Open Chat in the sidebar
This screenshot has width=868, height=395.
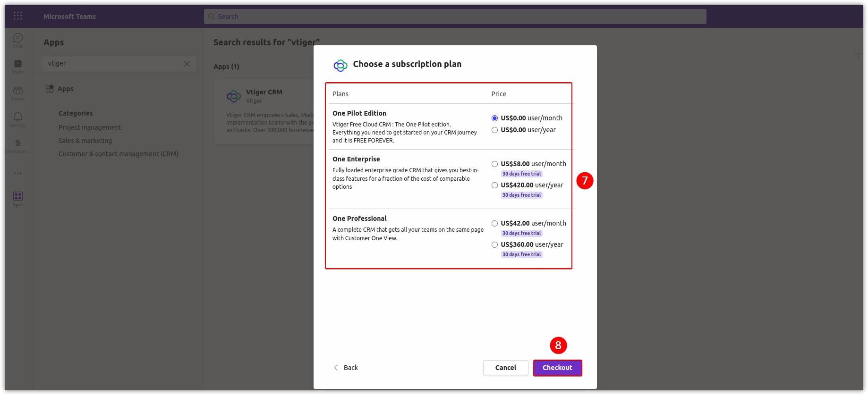pyautogui.click(x=18, y=40)
